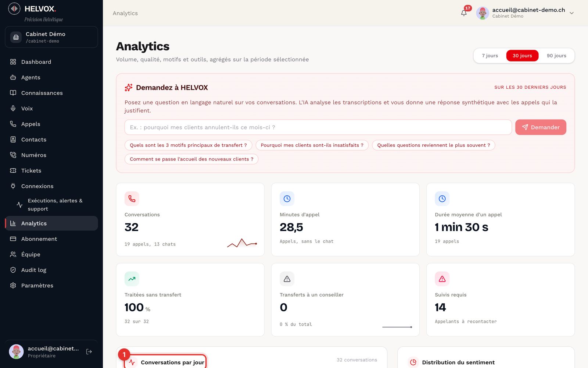Screen dimensions: 588x368
Task: Click the logout icon beside the owner profile
Action: point(89,352)
